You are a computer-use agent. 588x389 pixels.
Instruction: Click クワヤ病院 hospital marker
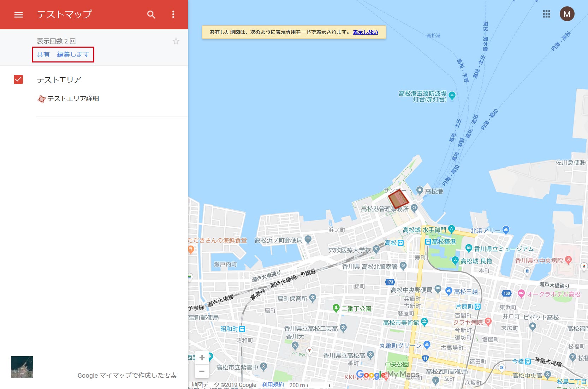pyautogui.click(x=488, y=321)
